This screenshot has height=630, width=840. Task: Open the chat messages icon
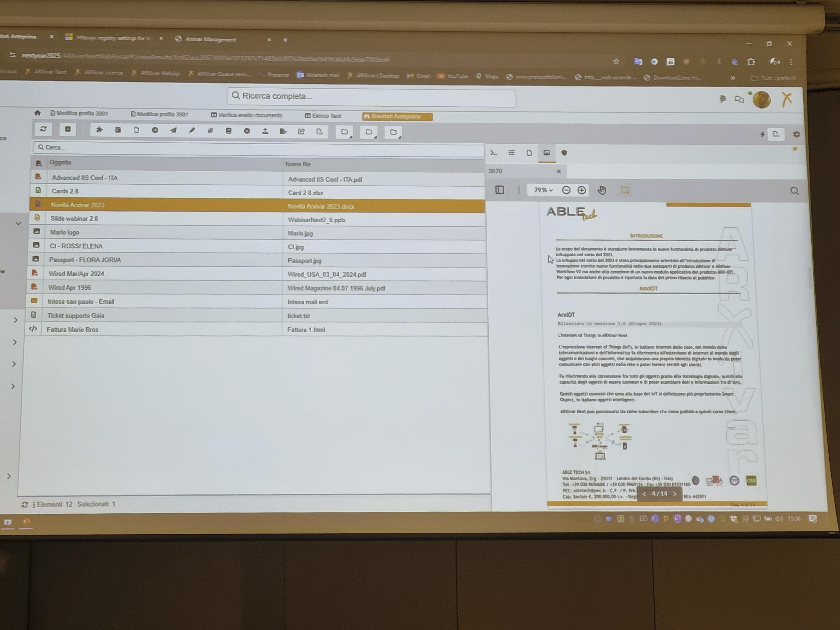tap(740, 99)
